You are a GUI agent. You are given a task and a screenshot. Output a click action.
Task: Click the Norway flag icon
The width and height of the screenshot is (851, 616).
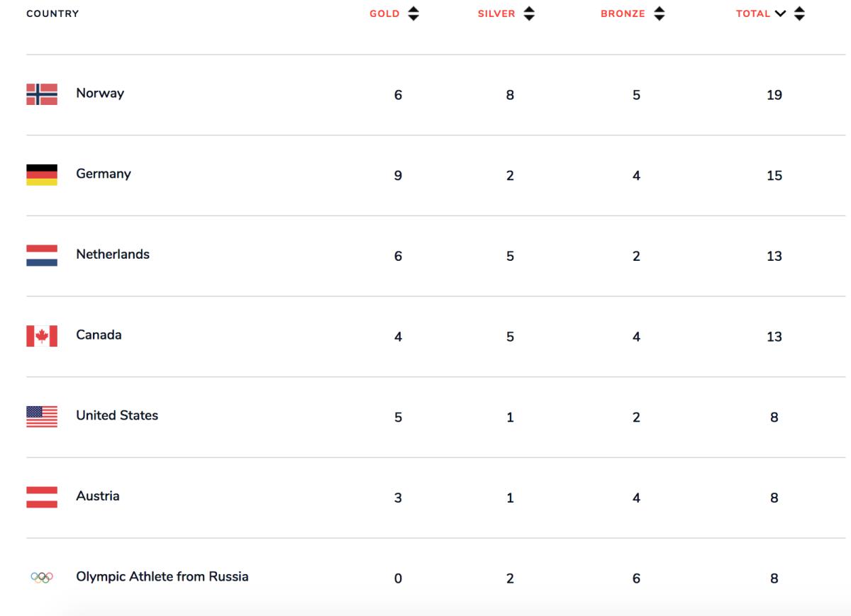(42, 94)
